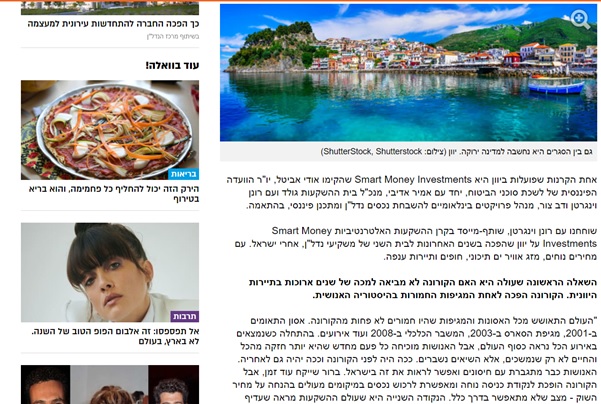601x404 pixels.
Task: Click the Shutterstock photo credit caption
Action: [456, 151]
